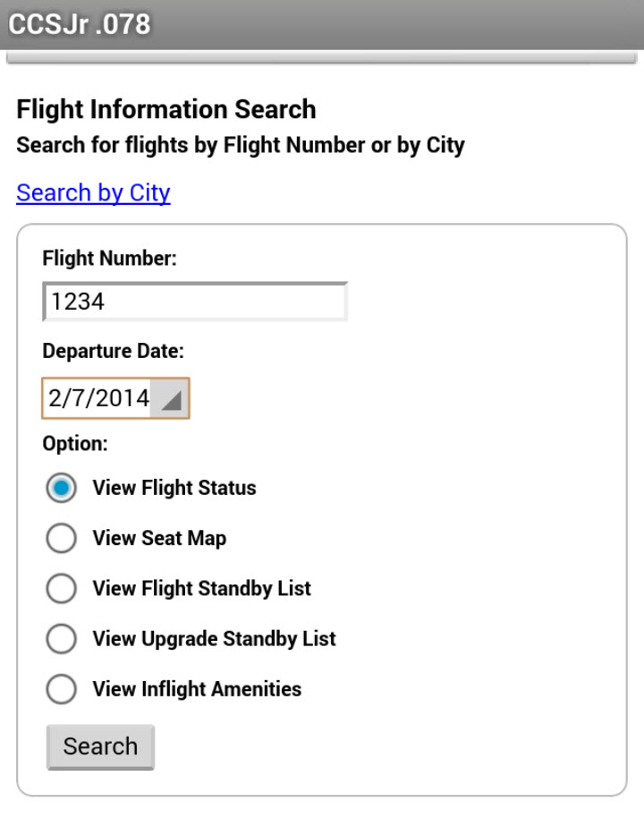
Task: Click the 'View Inflight Amenities' label text
Action: 197,689
